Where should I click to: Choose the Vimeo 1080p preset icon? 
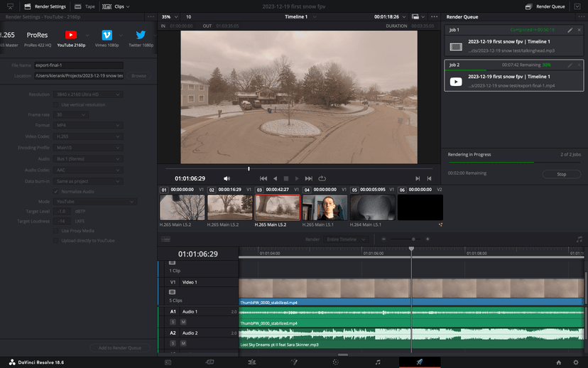[x=107, y=35]
